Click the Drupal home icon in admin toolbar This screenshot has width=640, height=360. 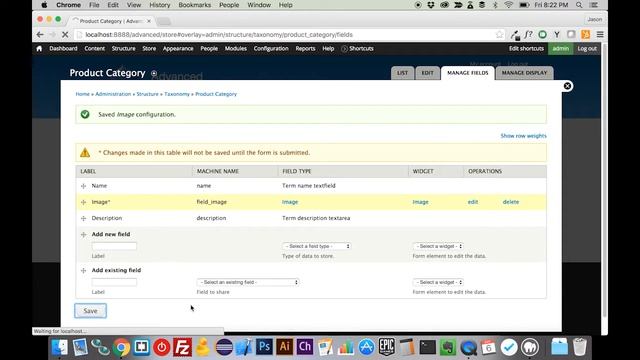[39, 49]
